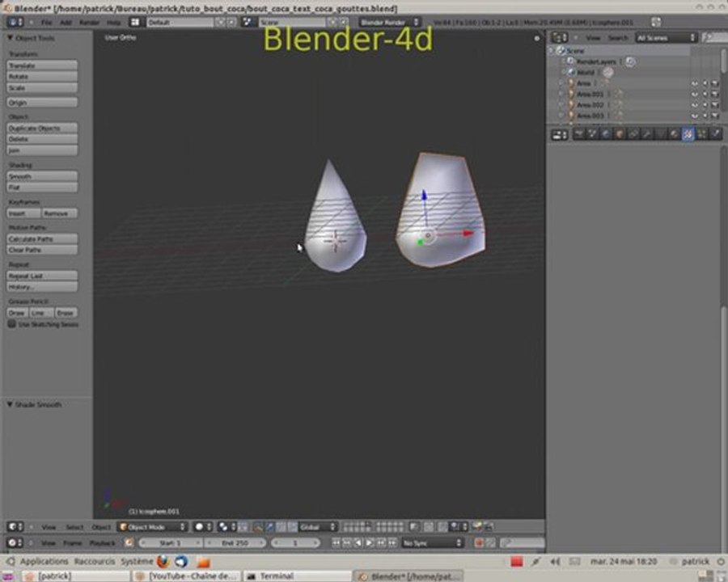Open the No Sync playback dropdown
Image resolution: width=728 pixels, height=582 pixels.
pos(432,542)
